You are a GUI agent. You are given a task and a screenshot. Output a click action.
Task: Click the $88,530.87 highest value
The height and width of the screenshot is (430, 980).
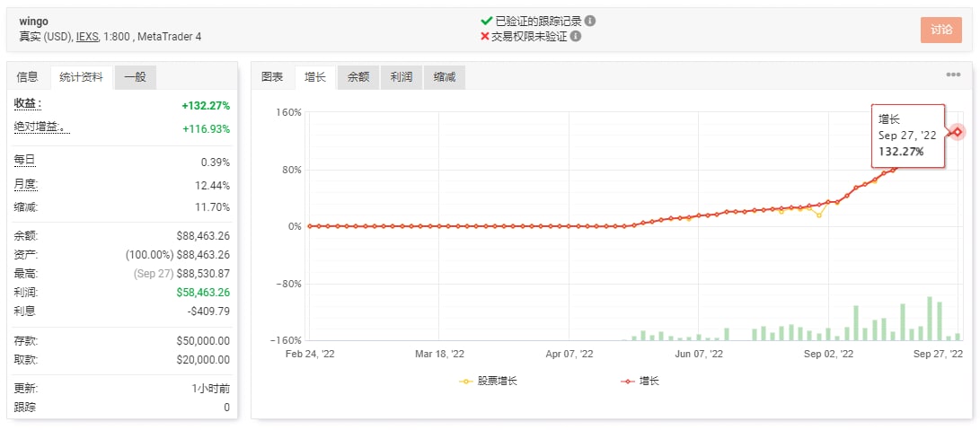pyautogui.click(x=203, y=273)
